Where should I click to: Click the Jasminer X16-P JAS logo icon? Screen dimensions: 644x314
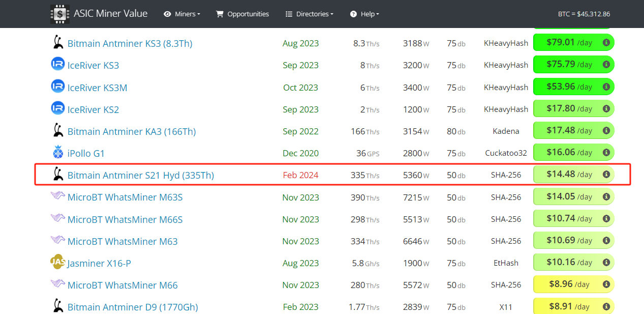coord(58,263)
